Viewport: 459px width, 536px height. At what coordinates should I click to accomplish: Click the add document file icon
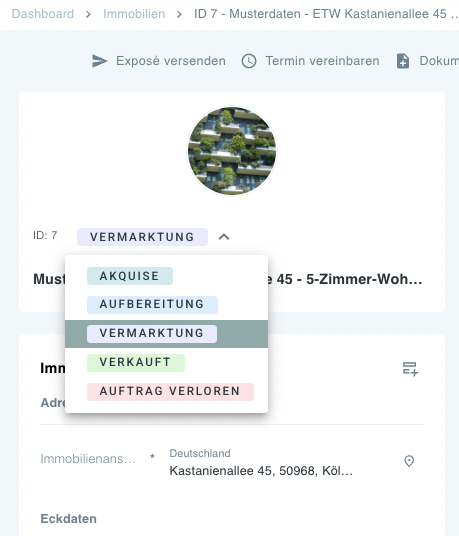[403, 61]
